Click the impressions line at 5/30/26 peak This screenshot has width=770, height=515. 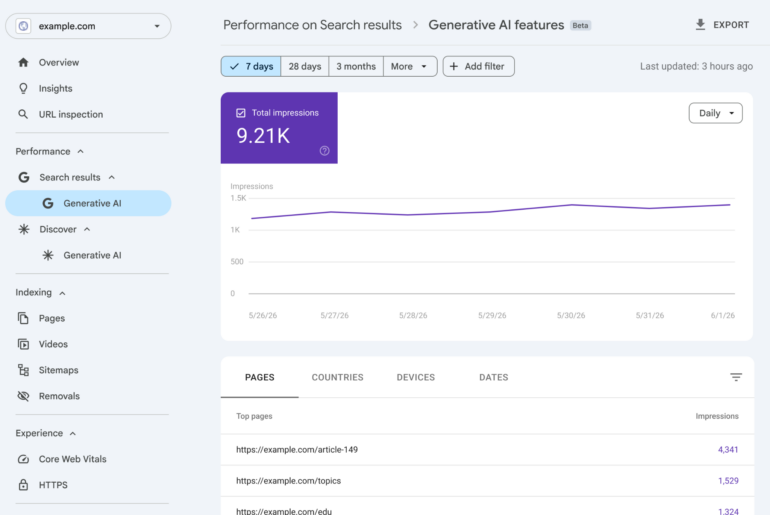[572, 205]
